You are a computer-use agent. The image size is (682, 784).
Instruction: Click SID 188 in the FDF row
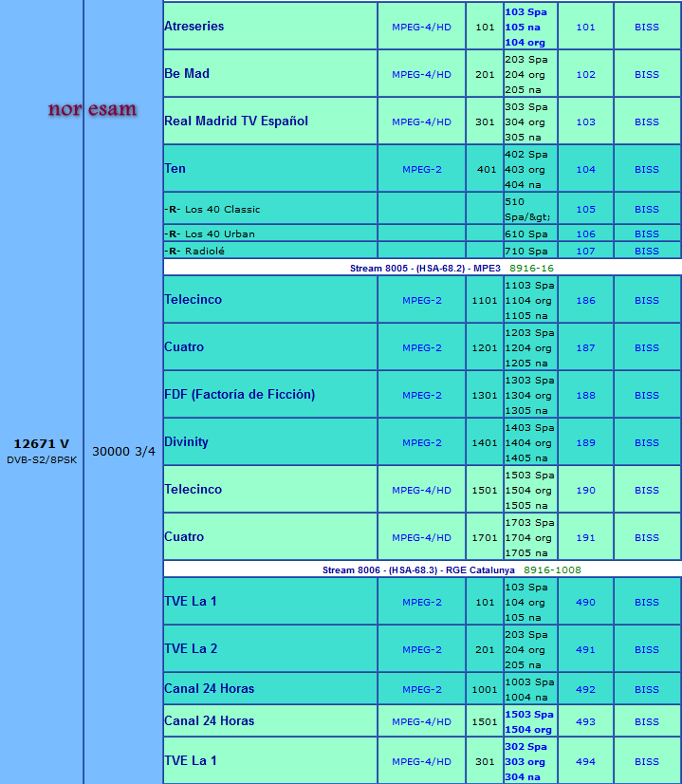point(585,396)
